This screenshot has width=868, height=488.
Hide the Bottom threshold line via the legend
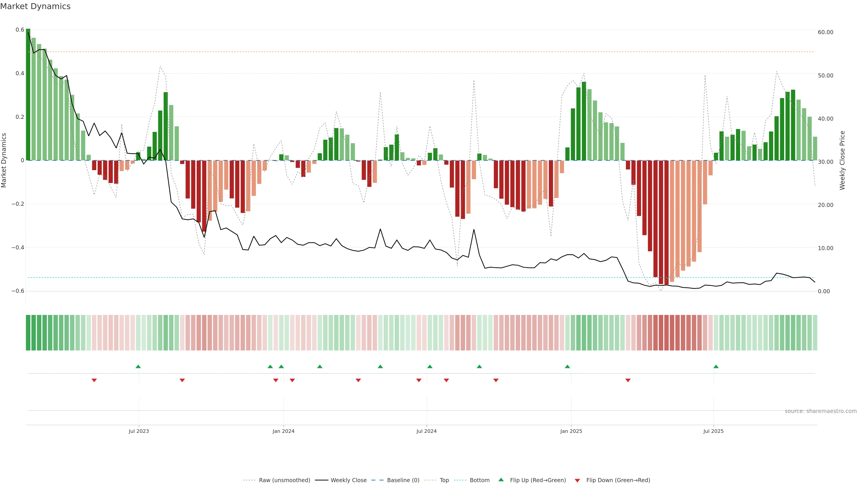click(479, 480)
